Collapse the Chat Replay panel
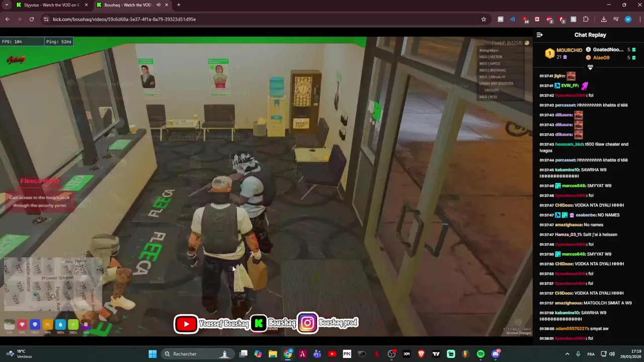Image resolution: width=644 pixels, height=362 pixels. 539,35
